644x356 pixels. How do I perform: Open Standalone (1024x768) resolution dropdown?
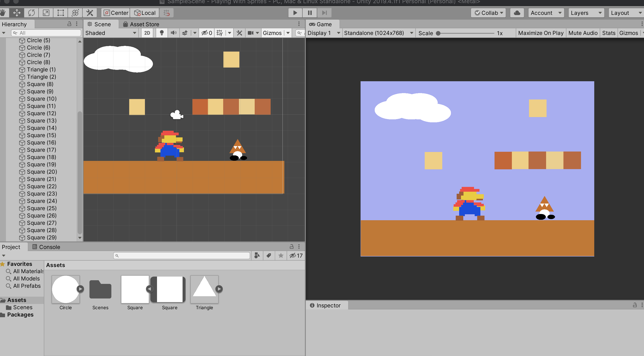(378, 33)
